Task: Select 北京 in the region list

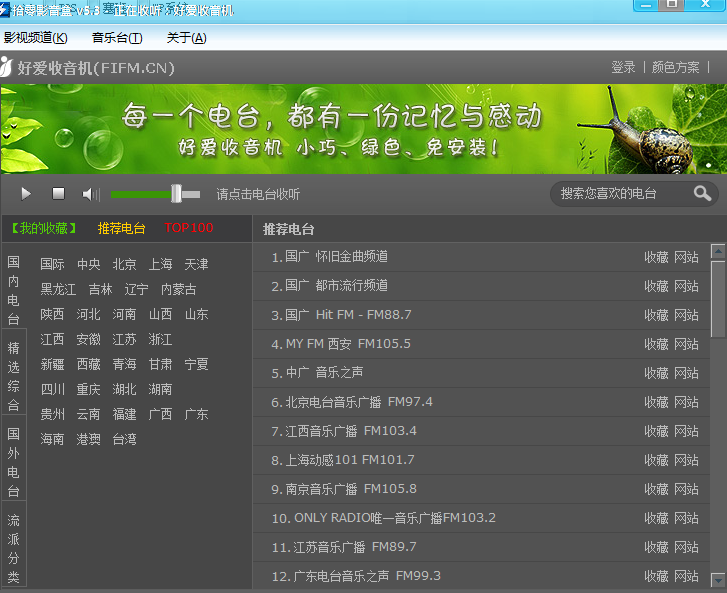Action: [125, 265]
